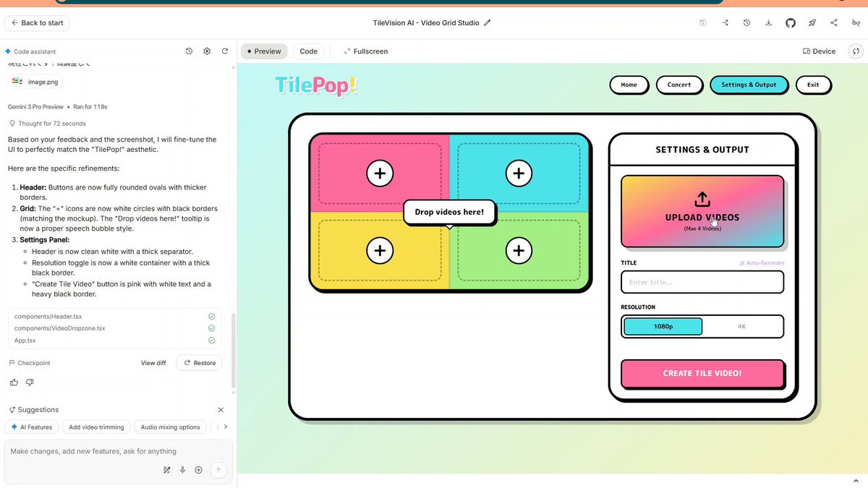Go Back to start

(37, 23)
